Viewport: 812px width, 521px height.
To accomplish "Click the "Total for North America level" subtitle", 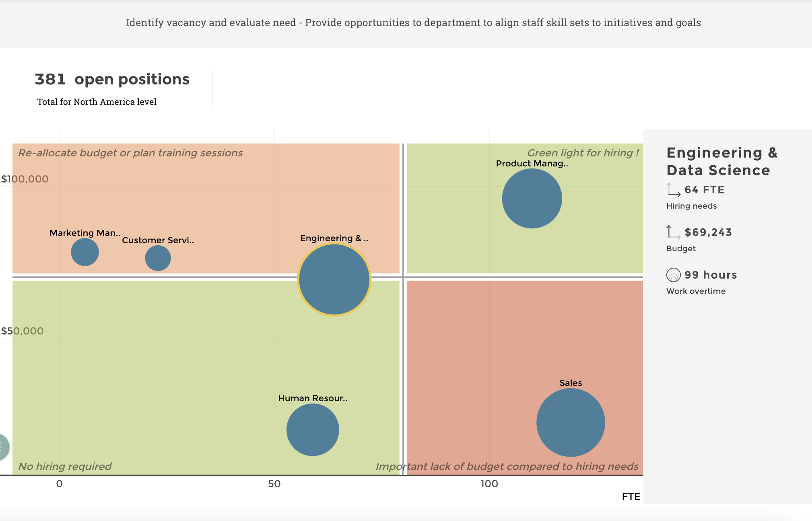I will [97, 102].
